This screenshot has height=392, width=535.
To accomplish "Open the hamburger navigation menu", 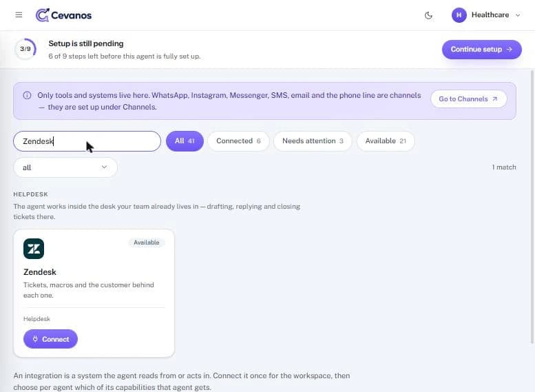I will click(x=19, y=15).
